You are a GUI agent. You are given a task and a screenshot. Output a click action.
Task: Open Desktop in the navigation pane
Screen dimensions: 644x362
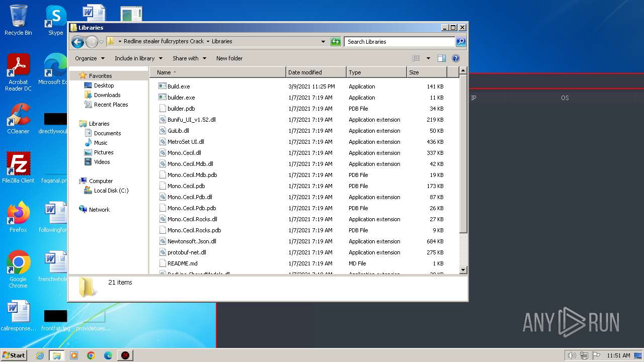tap(104, 85)
